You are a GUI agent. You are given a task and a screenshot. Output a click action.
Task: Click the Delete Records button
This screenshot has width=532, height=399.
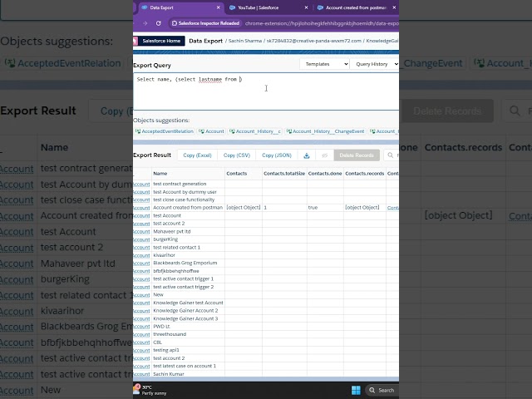357,155
